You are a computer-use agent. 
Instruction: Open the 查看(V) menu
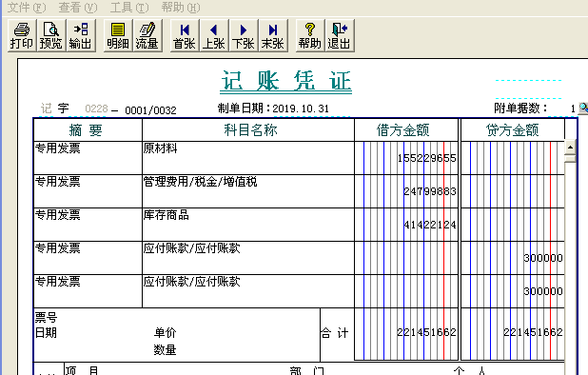pyautogui.click(x=78, y=7)
